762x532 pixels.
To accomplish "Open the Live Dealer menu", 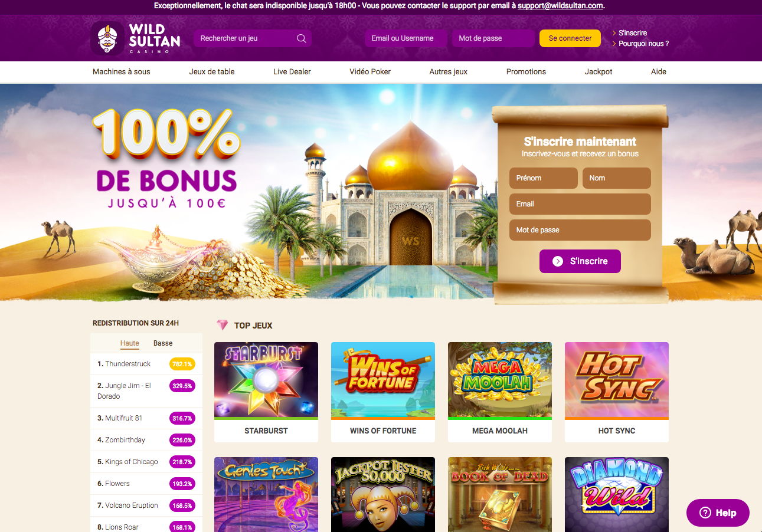I will pos(292,71).
